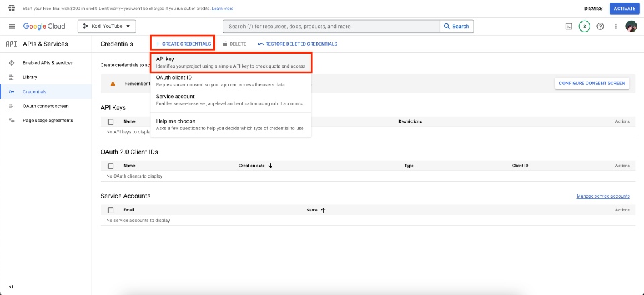Click the Page usage agreements icon

[x=11, y=121]
